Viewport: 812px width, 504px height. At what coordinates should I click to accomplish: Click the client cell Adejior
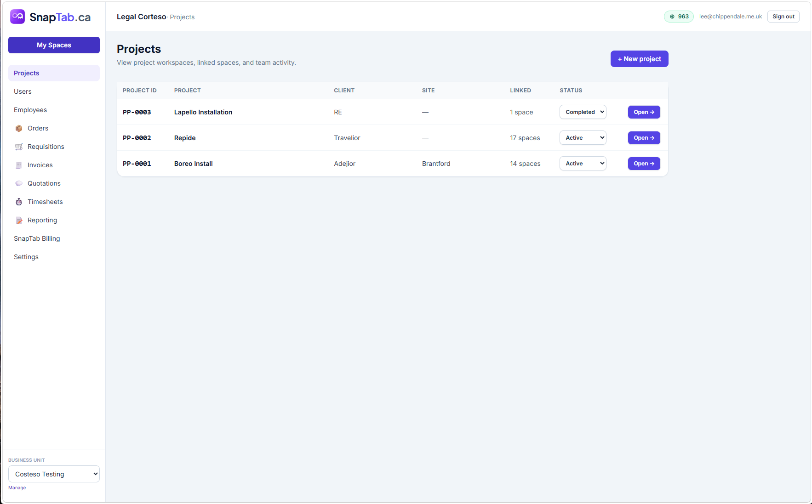(x=345, y=164)
